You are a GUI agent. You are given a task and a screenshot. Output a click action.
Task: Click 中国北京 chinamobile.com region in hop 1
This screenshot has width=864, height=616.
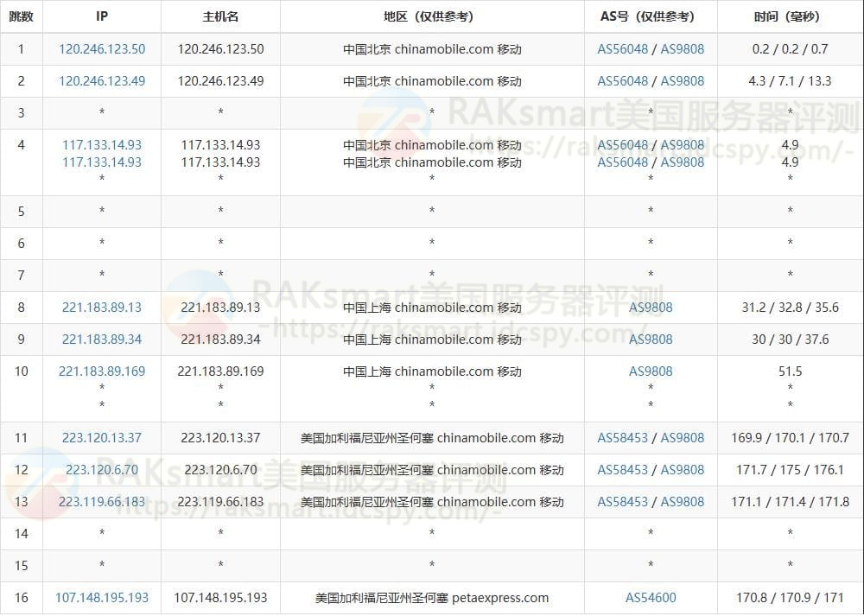pos(432,49)
